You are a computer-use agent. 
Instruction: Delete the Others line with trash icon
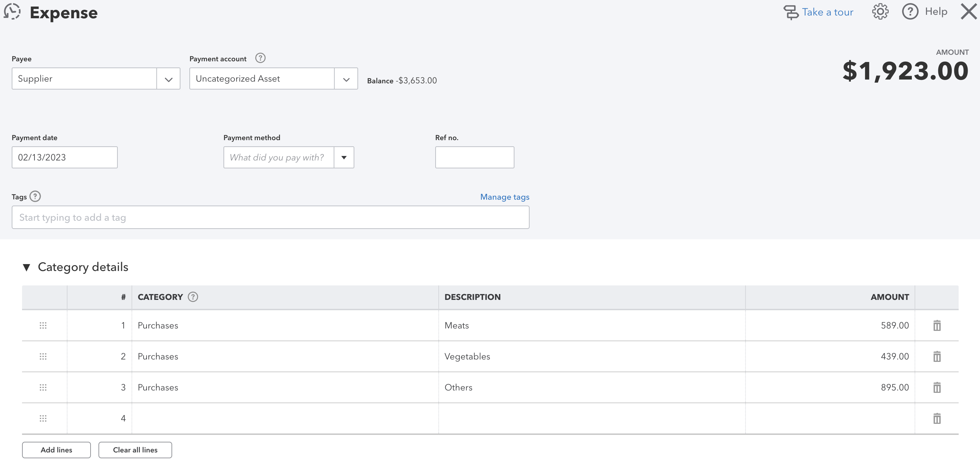[936, 387]
